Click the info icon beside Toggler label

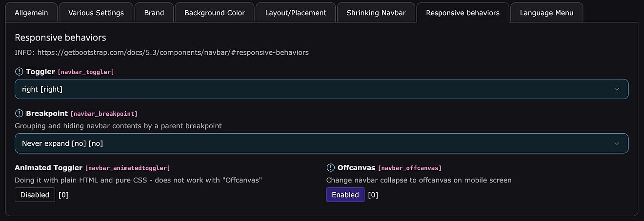click(x=19, y=72)
